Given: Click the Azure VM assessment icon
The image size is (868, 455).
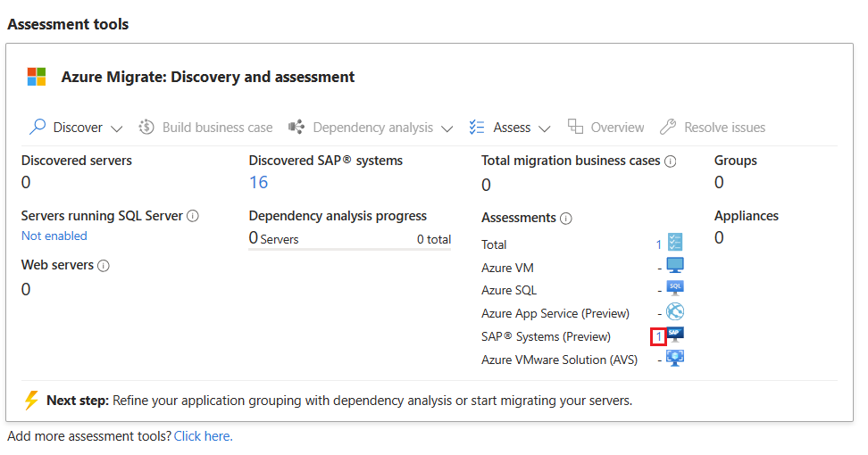Looking at the screenshot, I should click(x=675, y=266).
